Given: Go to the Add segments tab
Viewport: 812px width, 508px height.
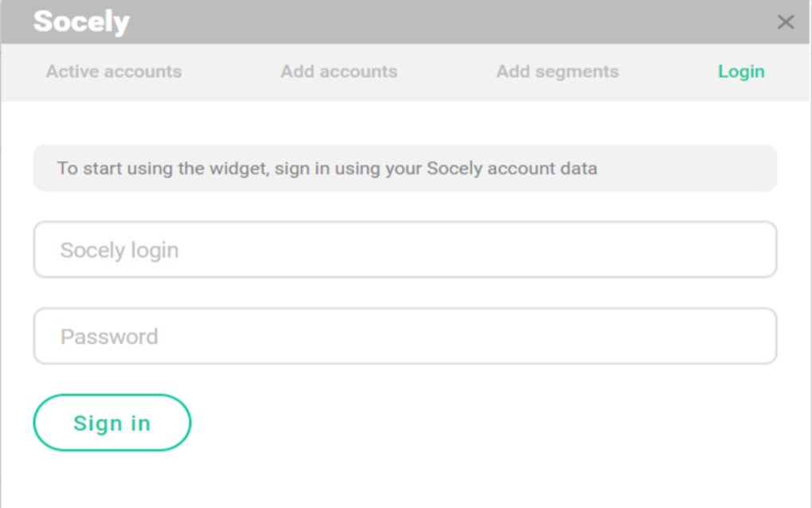Looking at the screenshot, I should tap(557, 72).
